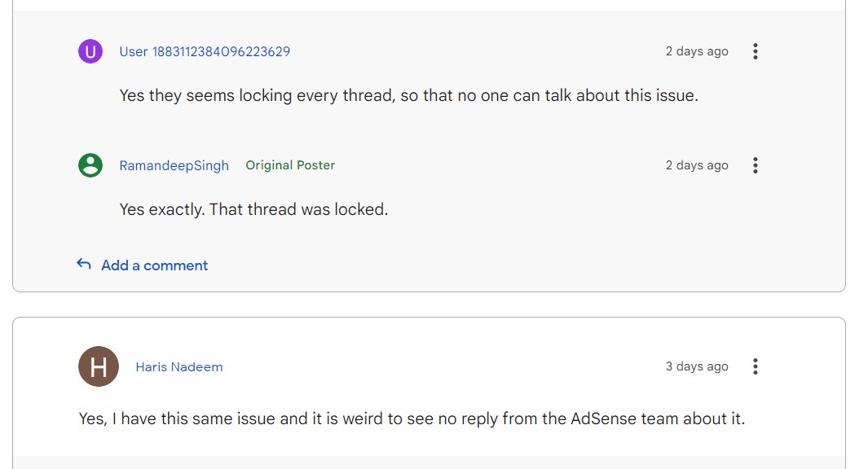Click the 'Yes they seems locking every thread' comment text
The width and height of the screenshot is (868, 469).
(x=408, y=96)
